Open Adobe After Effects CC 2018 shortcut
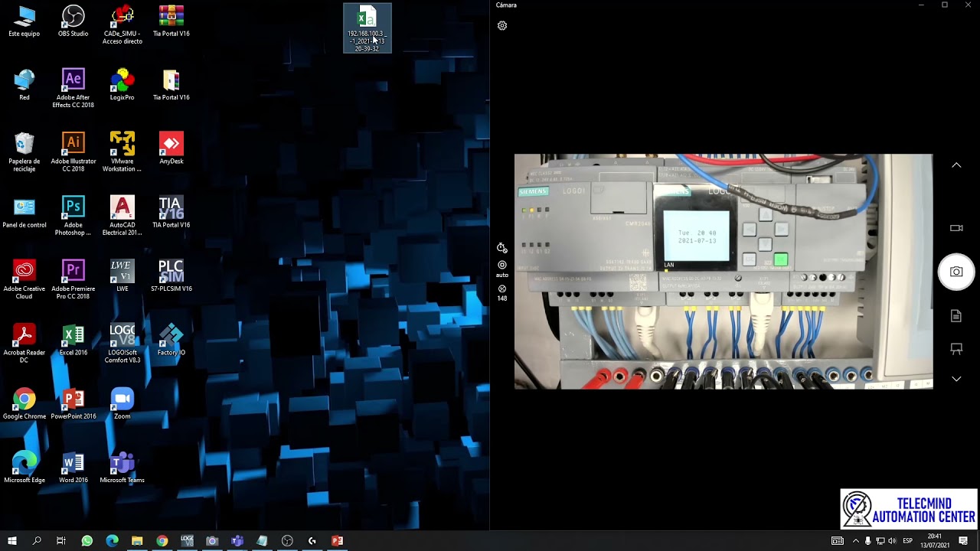Viewport: 980px width, 551px height. [73, 89]
